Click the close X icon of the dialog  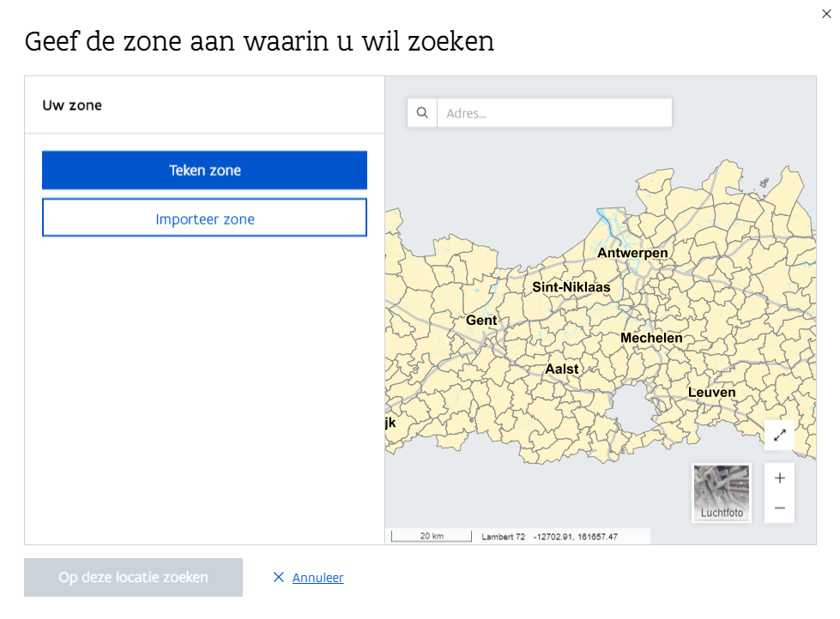tap(826, 13)
